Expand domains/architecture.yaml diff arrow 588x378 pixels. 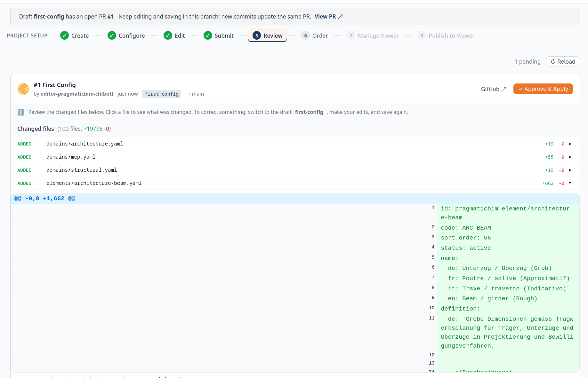tap(570, 144)
